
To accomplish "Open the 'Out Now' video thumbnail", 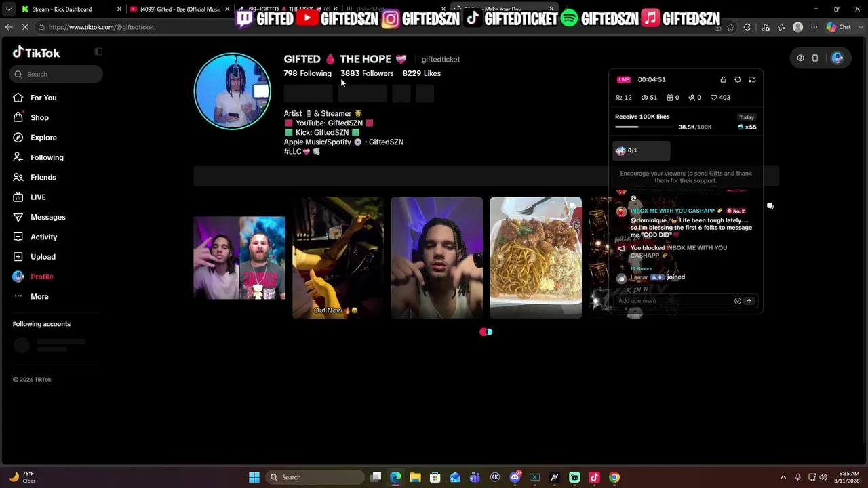I will coord(338,258).
